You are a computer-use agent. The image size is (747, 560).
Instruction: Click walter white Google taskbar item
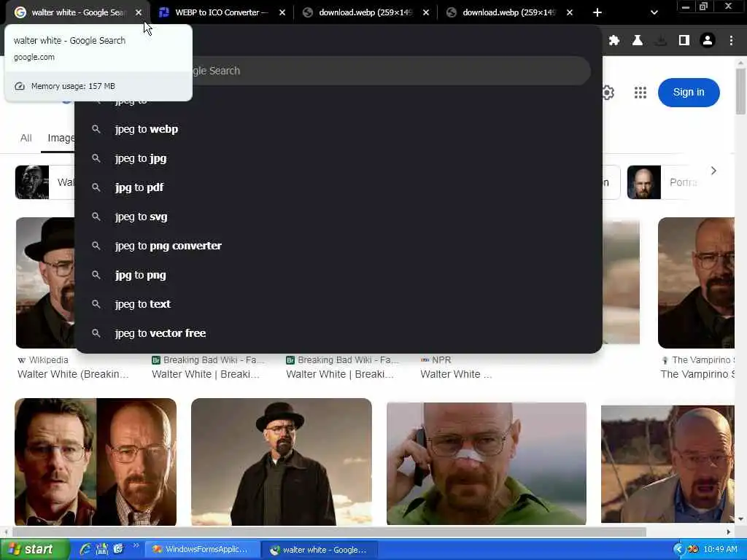click(x=320, y=550)
